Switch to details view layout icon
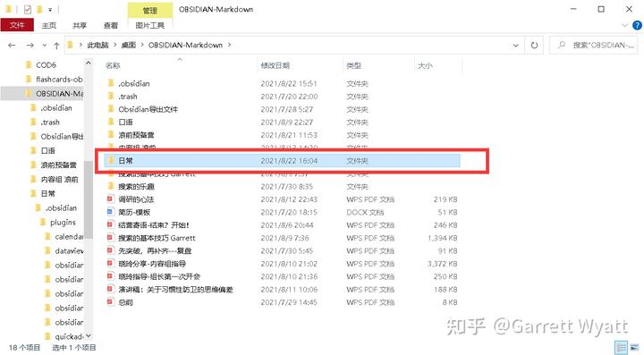644x355 pixels. [x=621, y=348]
